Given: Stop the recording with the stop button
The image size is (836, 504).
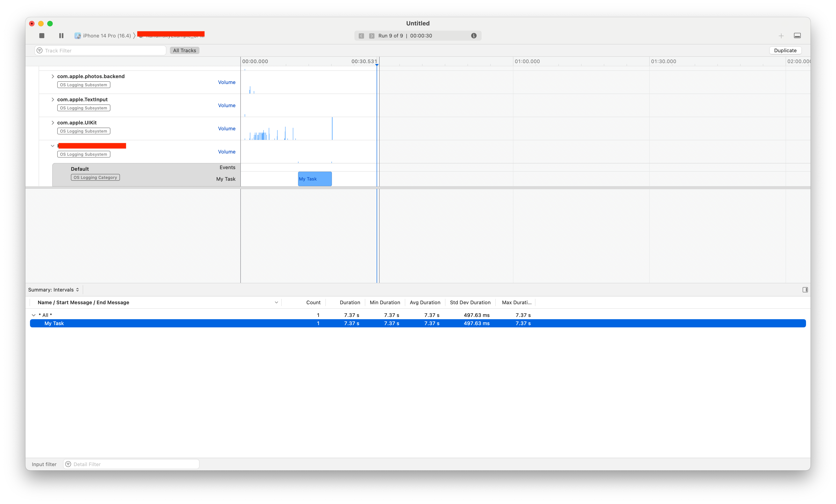Looking at the screenshot, I should click(42, 36).
